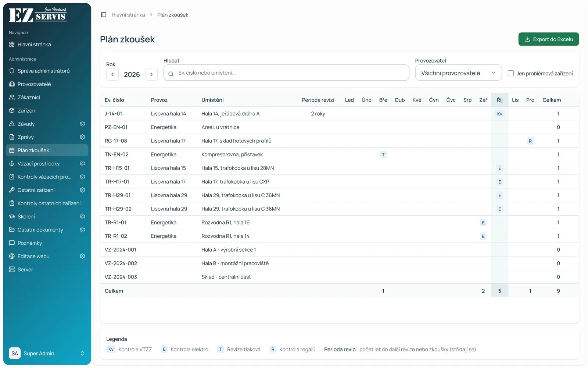
Task: Open gear icon beside Editace webu
Action: coord(82,256)
